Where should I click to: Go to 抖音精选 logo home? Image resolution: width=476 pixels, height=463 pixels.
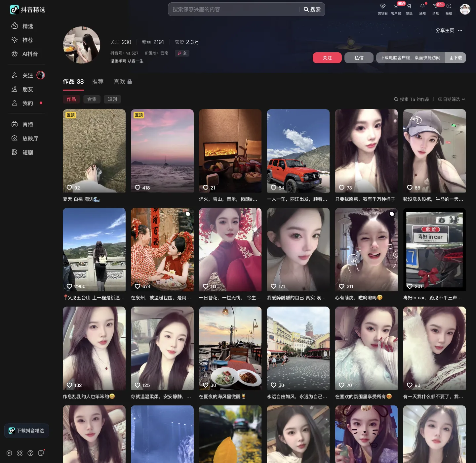coord(27,10)
